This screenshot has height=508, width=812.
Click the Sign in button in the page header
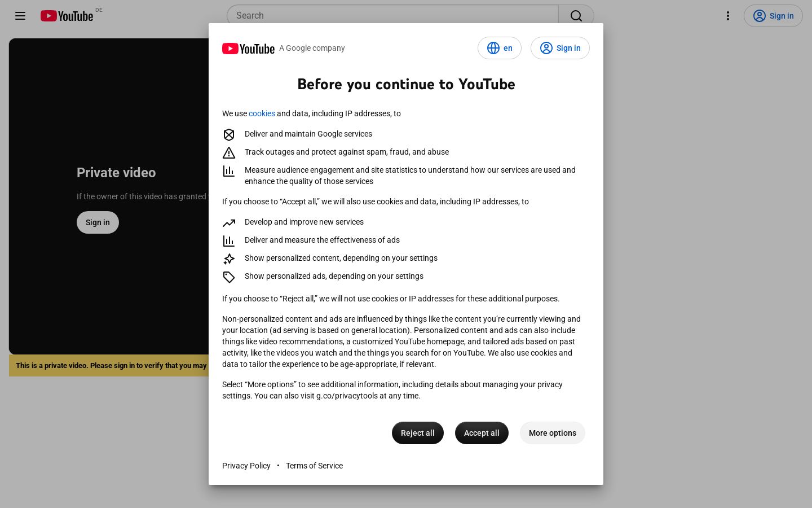tap(773, 16)
